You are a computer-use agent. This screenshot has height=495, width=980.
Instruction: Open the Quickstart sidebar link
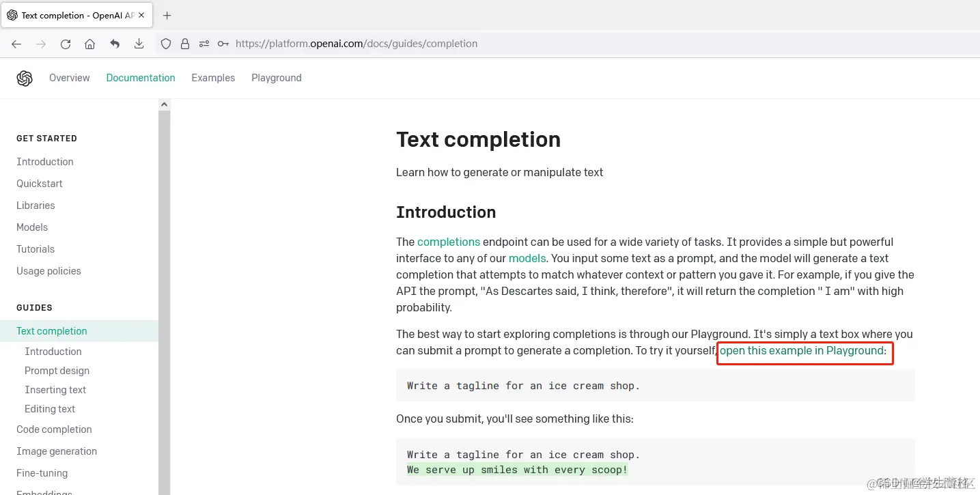[x=40, y=184]
